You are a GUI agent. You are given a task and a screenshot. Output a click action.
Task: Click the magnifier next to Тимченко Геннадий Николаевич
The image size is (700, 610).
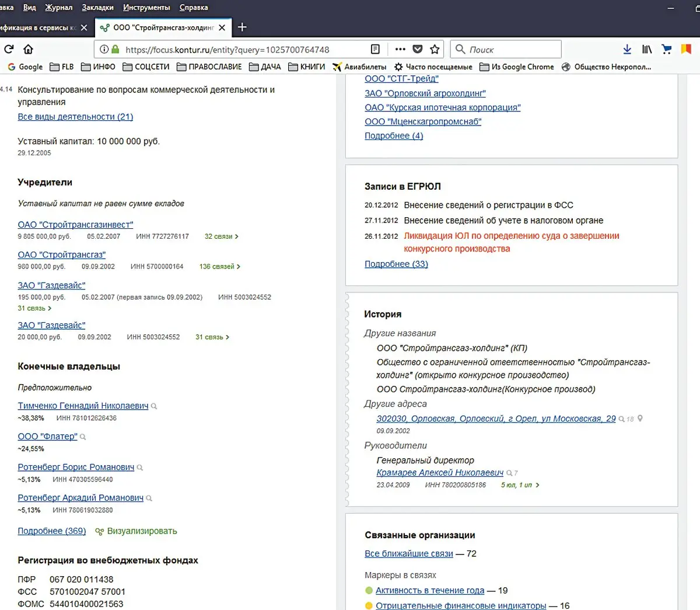coord(154,406)
